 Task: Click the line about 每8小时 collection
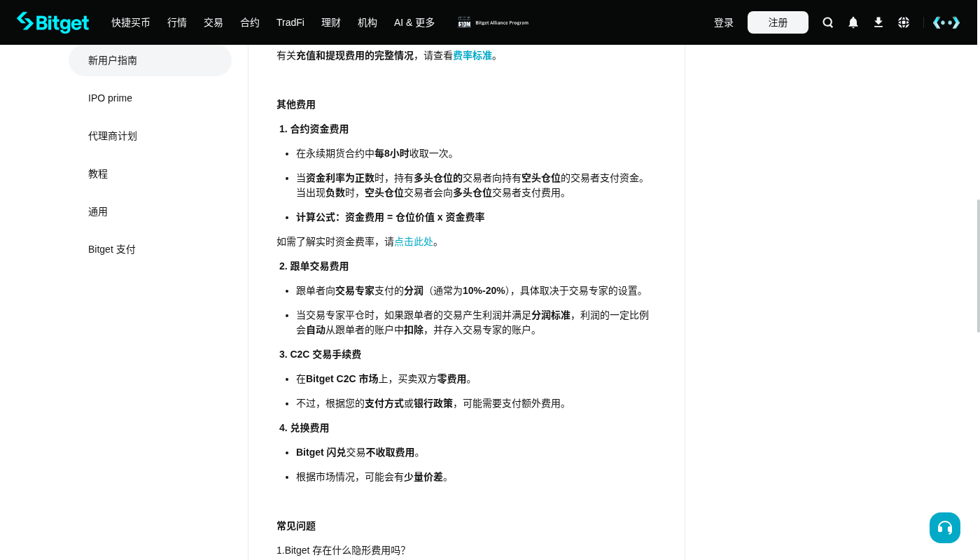[377, 153]
